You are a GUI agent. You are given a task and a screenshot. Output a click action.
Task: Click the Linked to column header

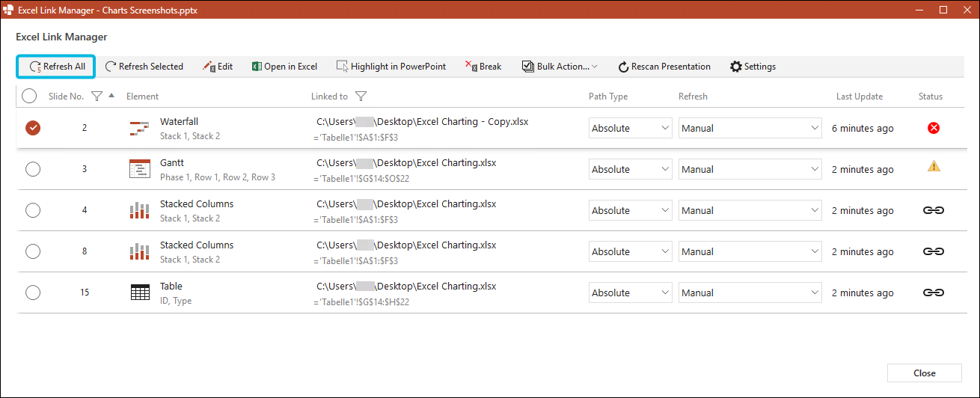[329, 96]
